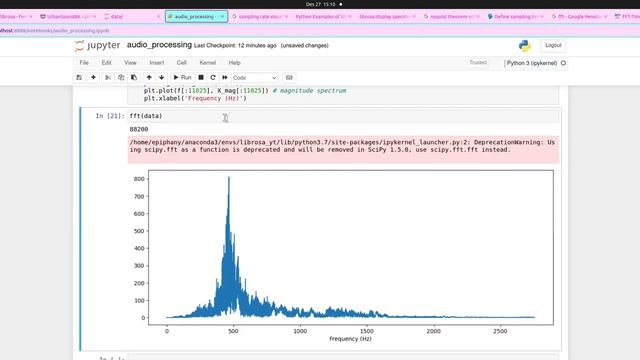
Task: Click the magnitude spectrum plot image
Action: (x=343, y=256)
